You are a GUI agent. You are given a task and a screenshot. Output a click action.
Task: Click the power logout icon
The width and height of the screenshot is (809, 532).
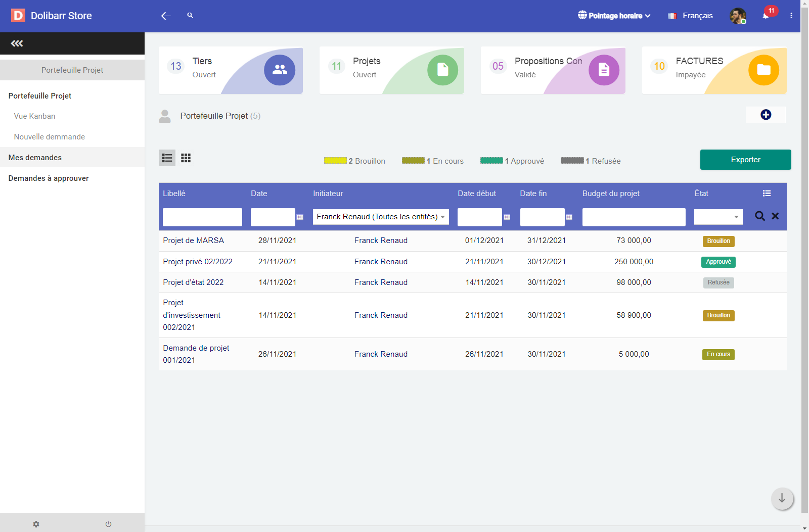tap(108, 524)
